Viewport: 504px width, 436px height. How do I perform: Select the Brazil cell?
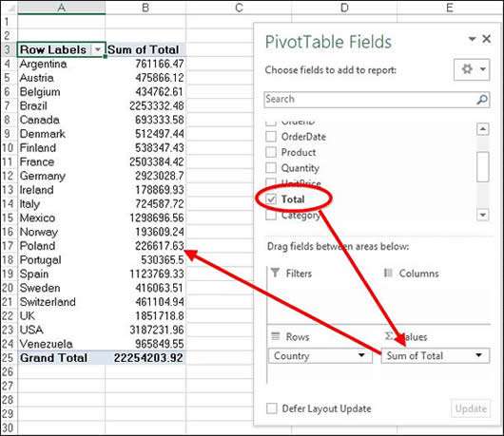click(62, 106)
